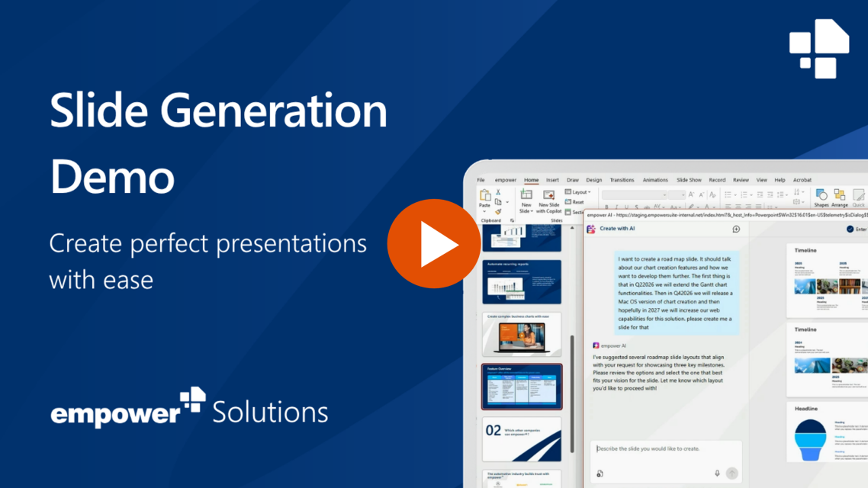Switch to the Slide Show tab
This screenshot has width=868, height=488.
click(689, 180)
